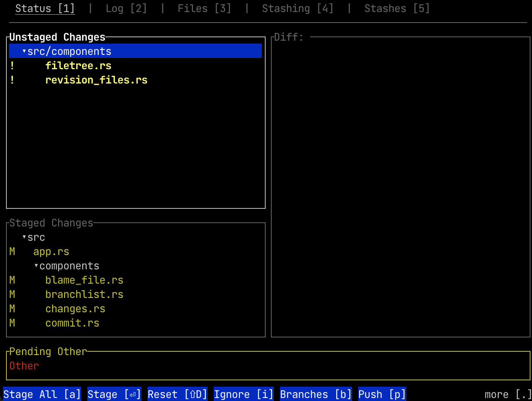Click the Stage All [a] button

41,394
